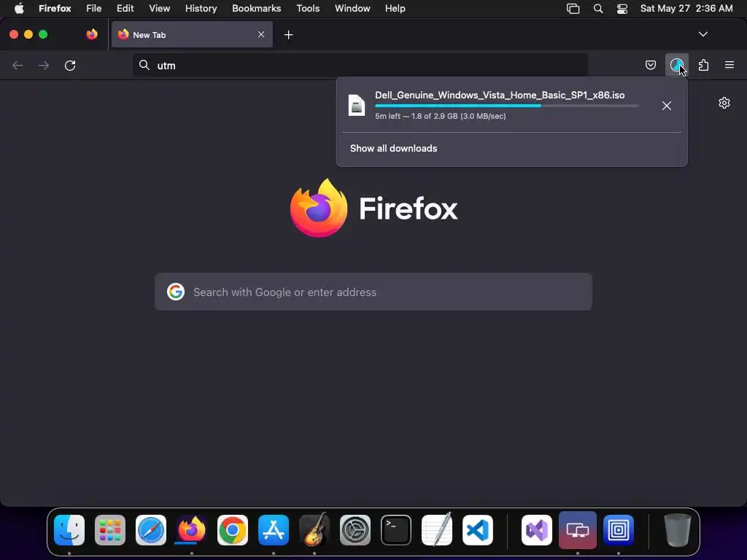Reload the current page

[x=70, y=65]
